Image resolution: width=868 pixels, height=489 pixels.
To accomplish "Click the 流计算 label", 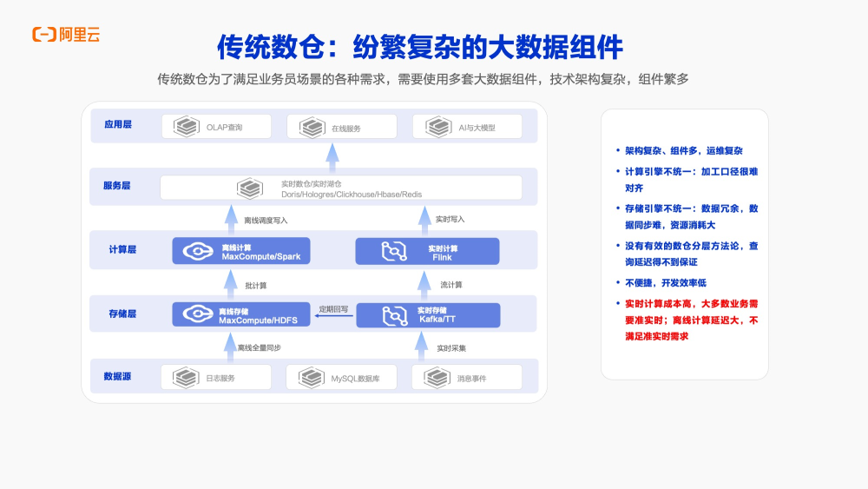I will 451,285.
